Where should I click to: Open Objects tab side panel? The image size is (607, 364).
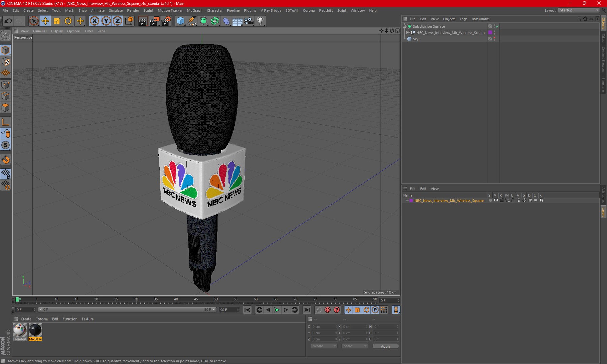point(603,23)
